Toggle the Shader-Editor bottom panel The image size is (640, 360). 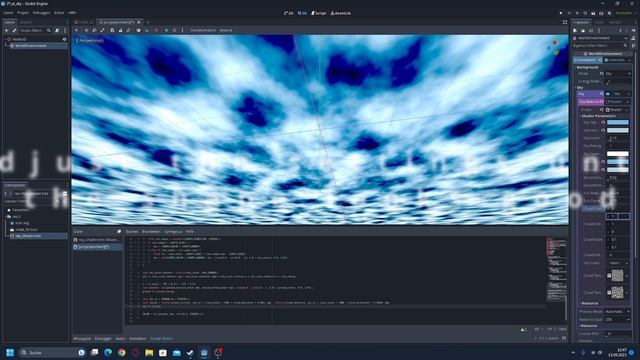(162, 339)
